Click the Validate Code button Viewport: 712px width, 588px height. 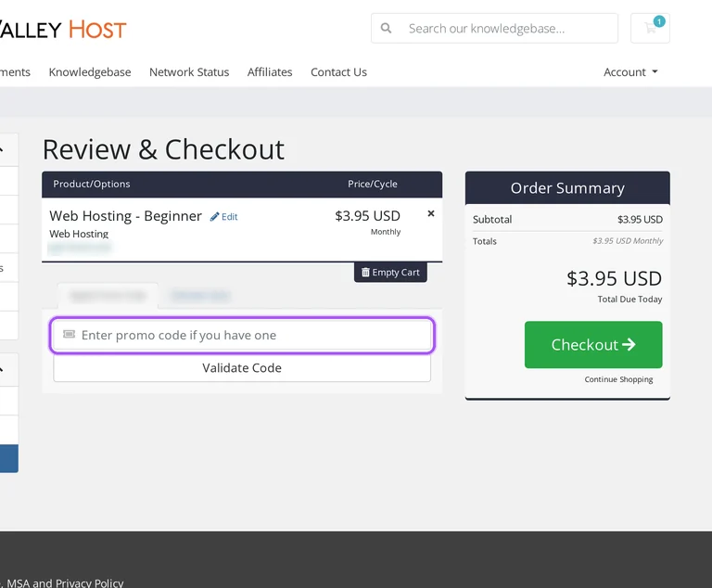pos(242,367)
